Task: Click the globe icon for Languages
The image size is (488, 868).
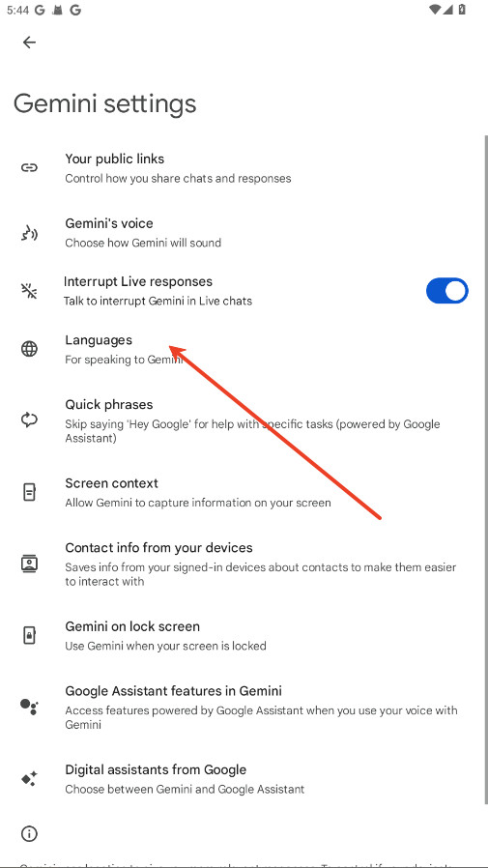Action: click(x=29, y=349)
